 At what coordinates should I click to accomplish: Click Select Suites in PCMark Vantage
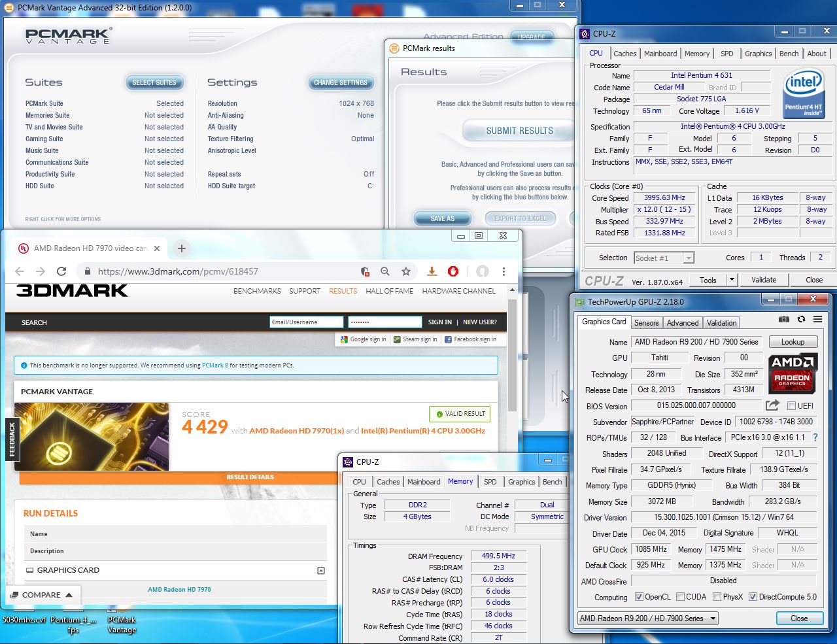point(154,82)
